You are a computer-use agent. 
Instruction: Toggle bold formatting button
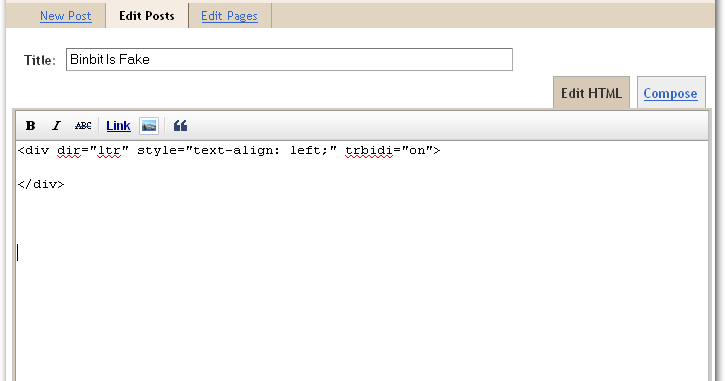pos(31,126)
